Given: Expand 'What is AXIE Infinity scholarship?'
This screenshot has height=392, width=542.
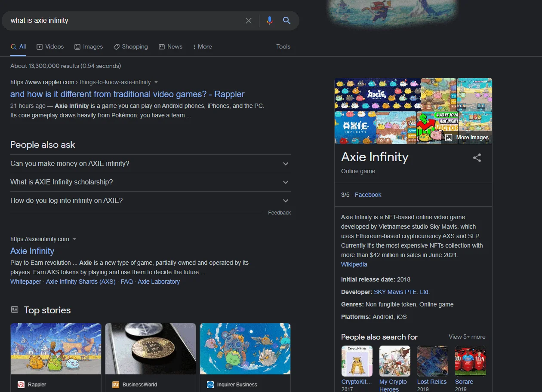Looking at the screenshot, I should pos(151,182).
